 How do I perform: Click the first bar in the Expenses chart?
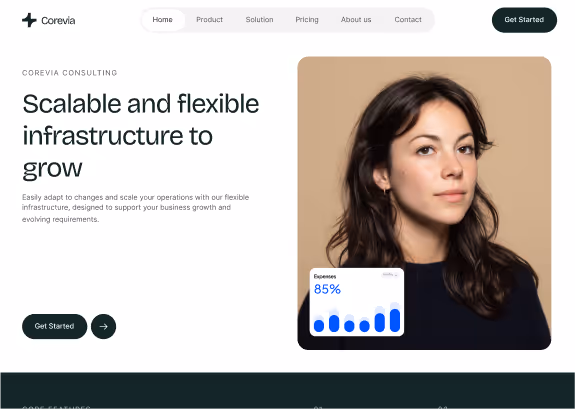point(319,326)
